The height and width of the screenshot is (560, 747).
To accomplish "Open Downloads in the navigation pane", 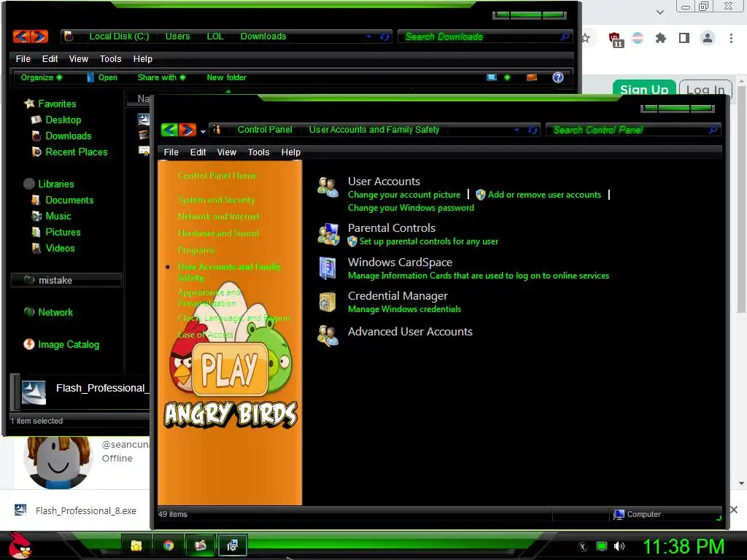I will point(68,136).
